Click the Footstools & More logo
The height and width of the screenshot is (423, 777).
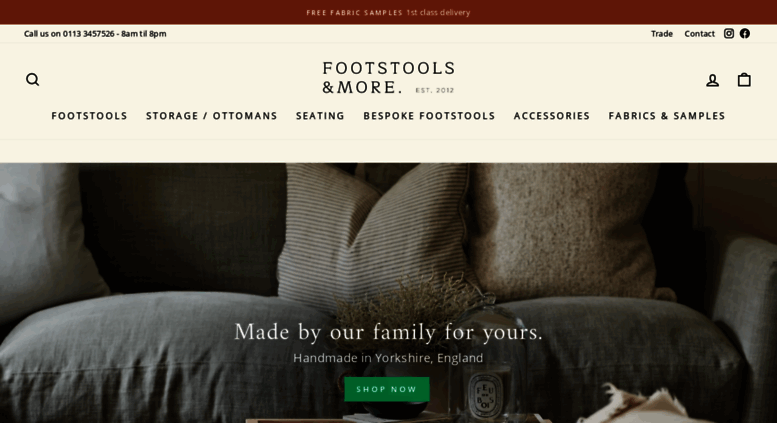click(388, 77)
